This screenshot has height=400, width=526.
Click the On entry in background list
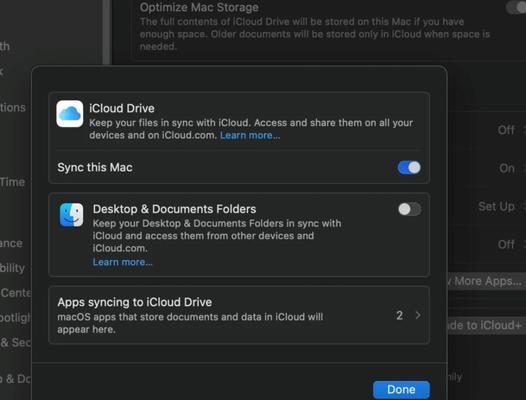tap(507, 168)
